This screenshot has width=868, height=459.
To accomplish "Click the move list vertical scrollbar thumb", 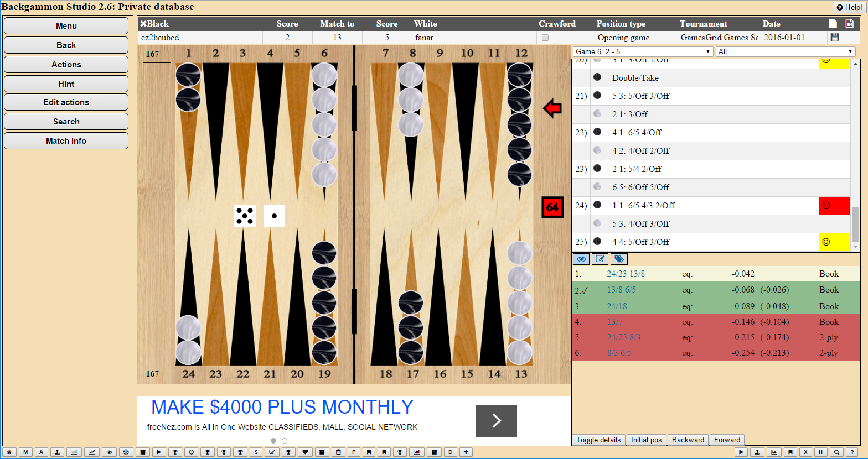I will 856,224.
